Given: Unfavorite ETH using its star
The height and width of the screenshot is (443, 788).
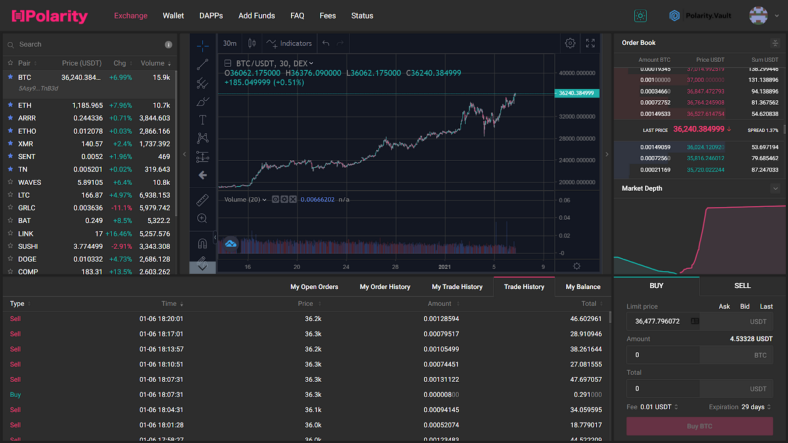Looking at the screenshot, I should point(11,105).
